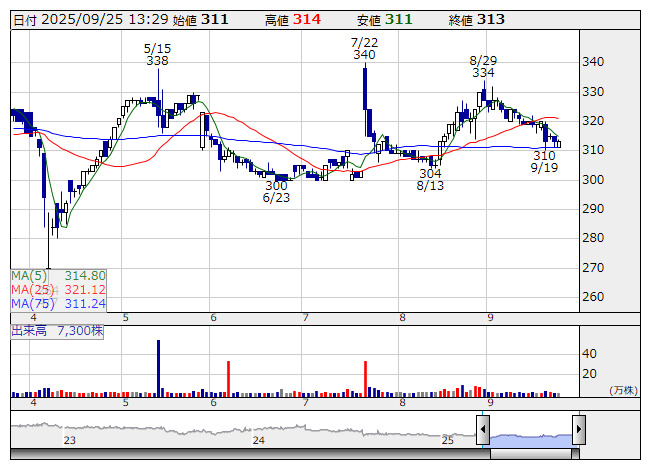The width and height of the screenshot is (653, 470).
Task: Click the overview chart near year label 24
Action: [x=258, y=431]
